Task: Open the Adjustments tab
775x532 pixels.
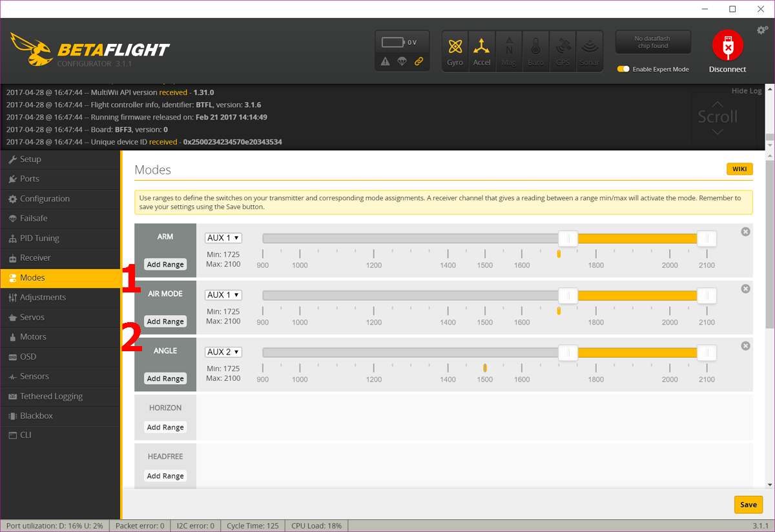Action: click(x=60, y=297)
